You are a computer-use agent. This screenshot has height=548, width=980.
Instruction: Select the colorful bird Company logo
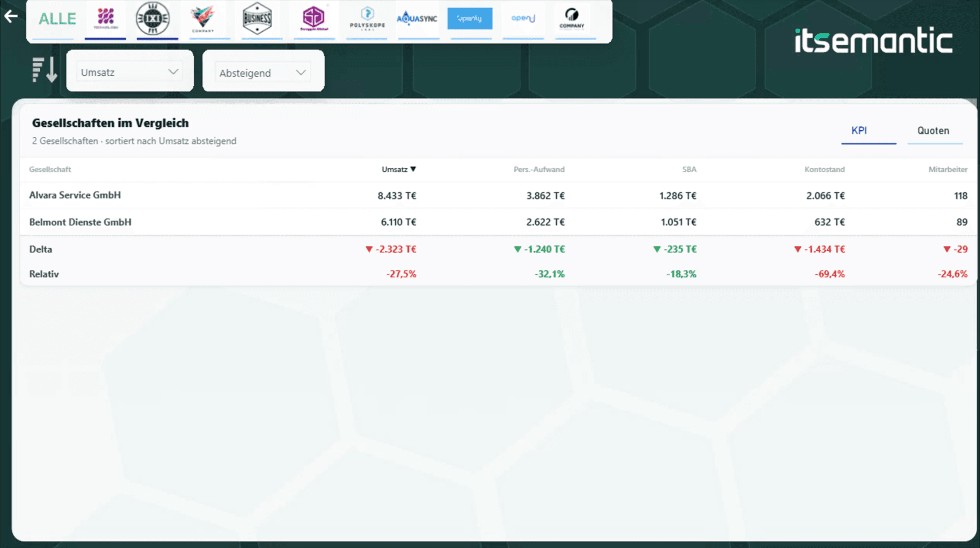click(x=203, y=19)
